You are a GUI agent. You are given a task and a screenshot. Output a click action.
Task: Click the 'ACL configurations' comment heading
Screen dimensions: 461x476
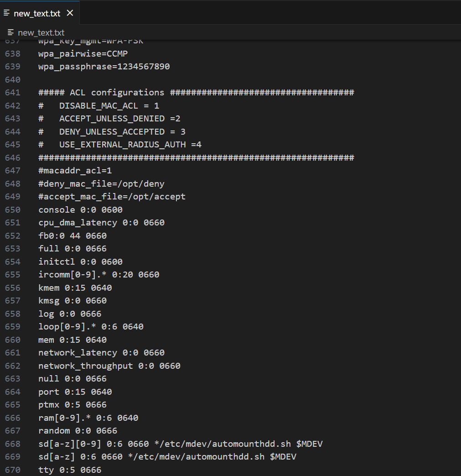tap(117, 93)
